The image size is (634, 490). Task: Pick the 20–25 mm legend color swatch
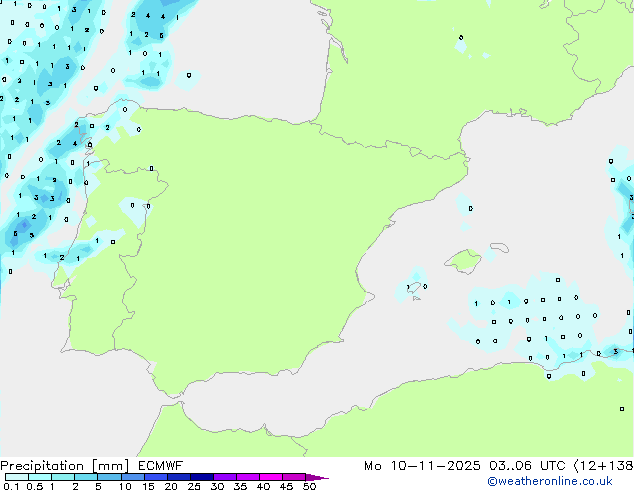[178, 477]
